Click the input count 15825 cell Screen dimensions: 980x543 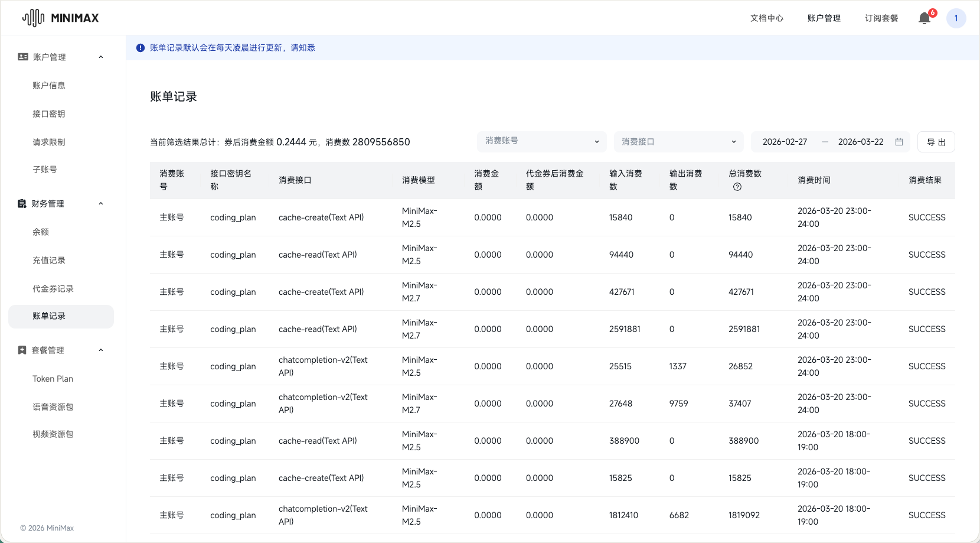tap(620, 478)
